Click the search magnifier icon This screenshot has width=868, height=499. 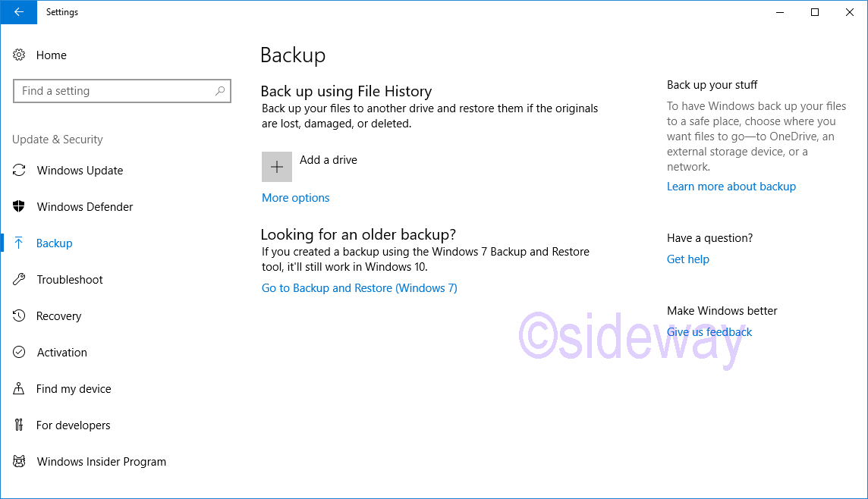point(220,91)
